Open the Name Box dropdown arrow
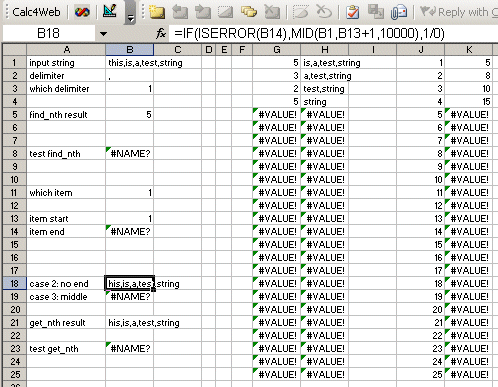The height and width of the screenshot is (387, 498). 103,34
